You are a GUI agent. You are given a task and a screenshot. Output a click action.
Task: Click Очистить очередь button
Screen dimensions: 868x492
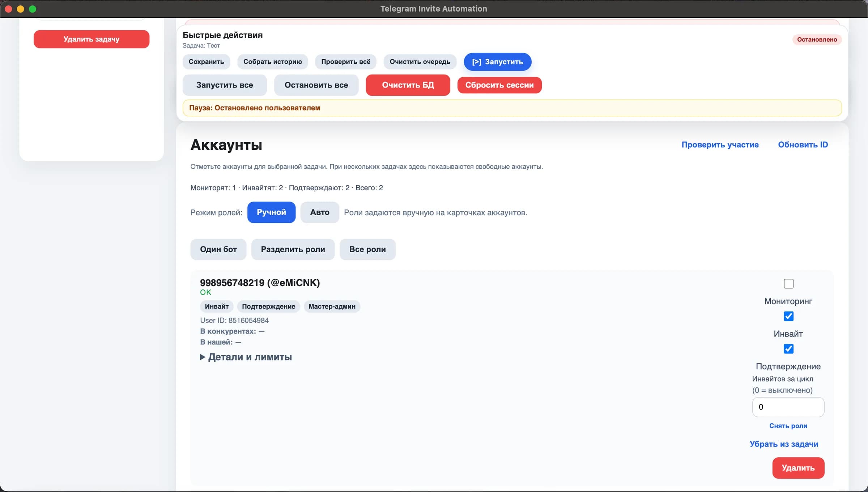tap(420, 61)
